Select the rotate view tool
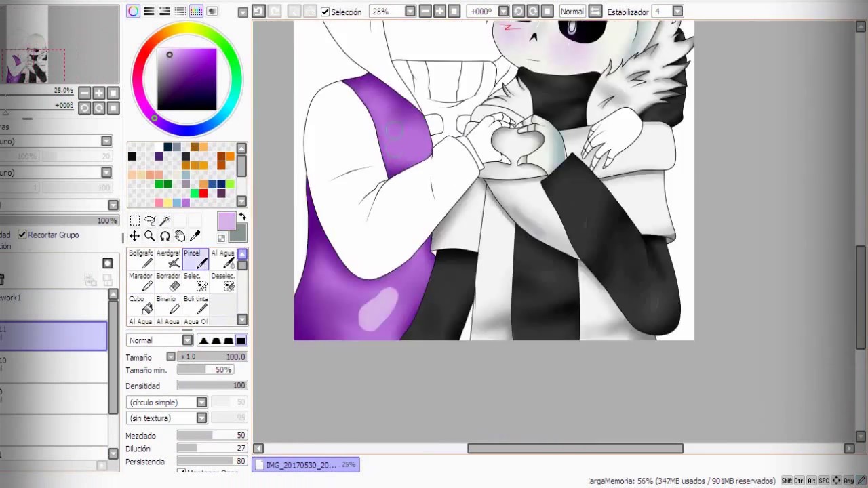This screenshot has width=868, height=488. [x=165, y=236]
